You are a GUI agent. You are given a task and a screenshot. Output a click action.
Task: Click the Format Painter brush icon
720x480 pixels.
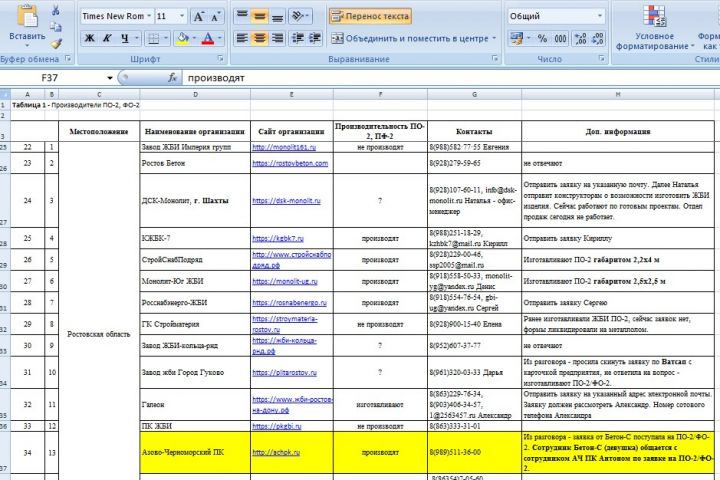[55, 44]
